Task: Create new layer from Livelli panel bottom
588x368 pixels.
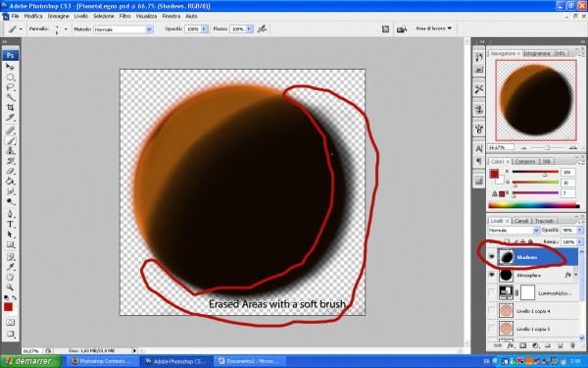Action: 560,345
